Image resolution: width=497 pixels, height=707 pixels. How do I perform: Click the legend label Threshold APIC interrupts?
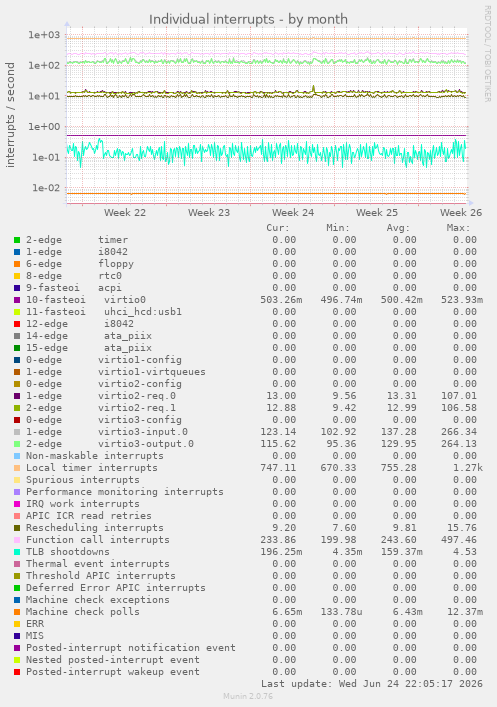click(101, 576)
